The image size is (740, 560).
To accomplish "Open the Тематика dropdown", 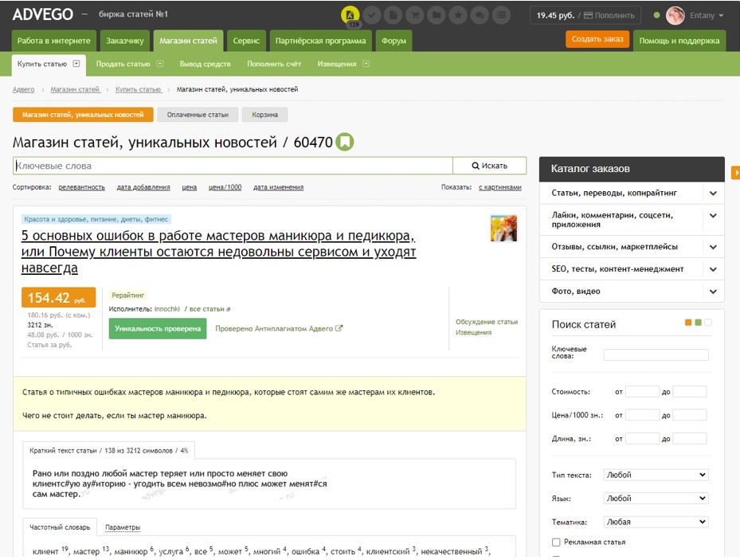I will pos(656,522).
